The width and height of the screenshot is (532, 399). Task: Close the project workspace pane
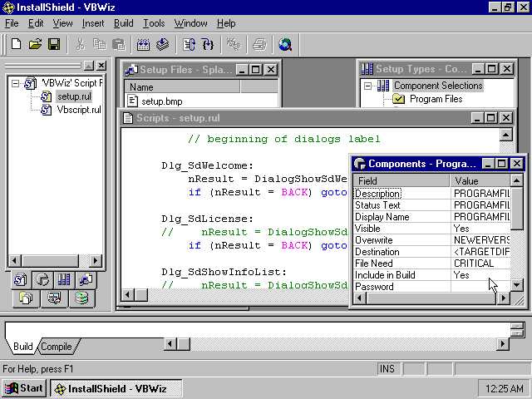click(101, 66)
